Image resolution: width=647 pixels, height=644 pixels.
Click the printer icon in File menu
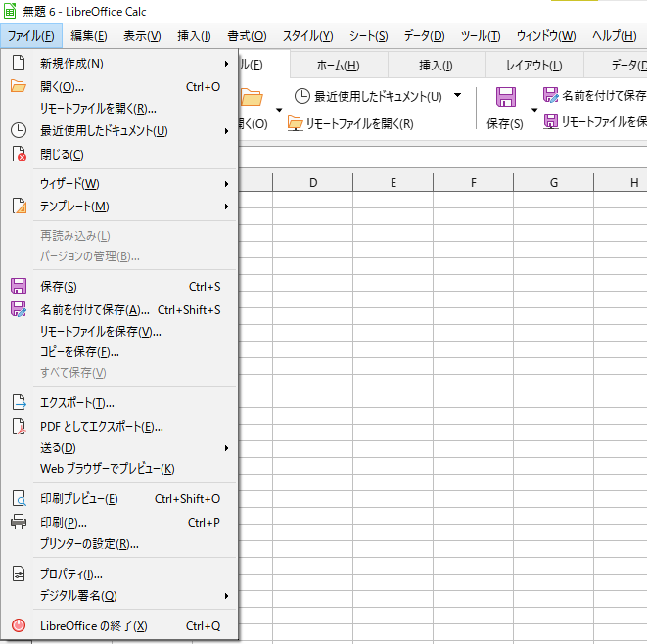pyautogui.click(x=19, y=522)
